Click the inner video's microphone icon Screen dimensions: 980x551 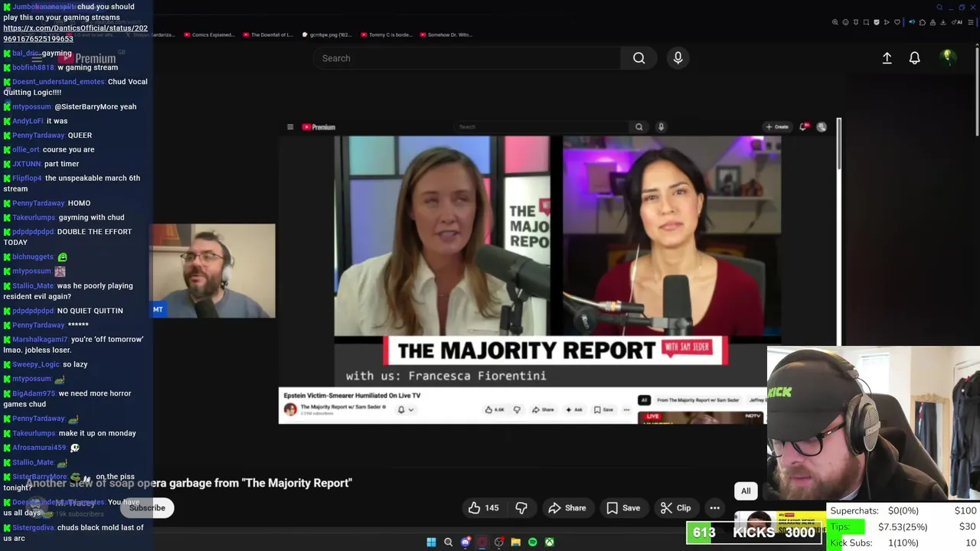pos(661,127)
